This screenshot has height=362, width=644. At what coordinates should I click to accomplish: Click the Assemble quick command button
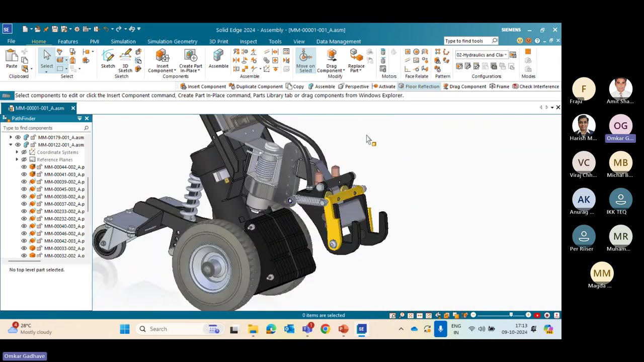coord(321,86)
